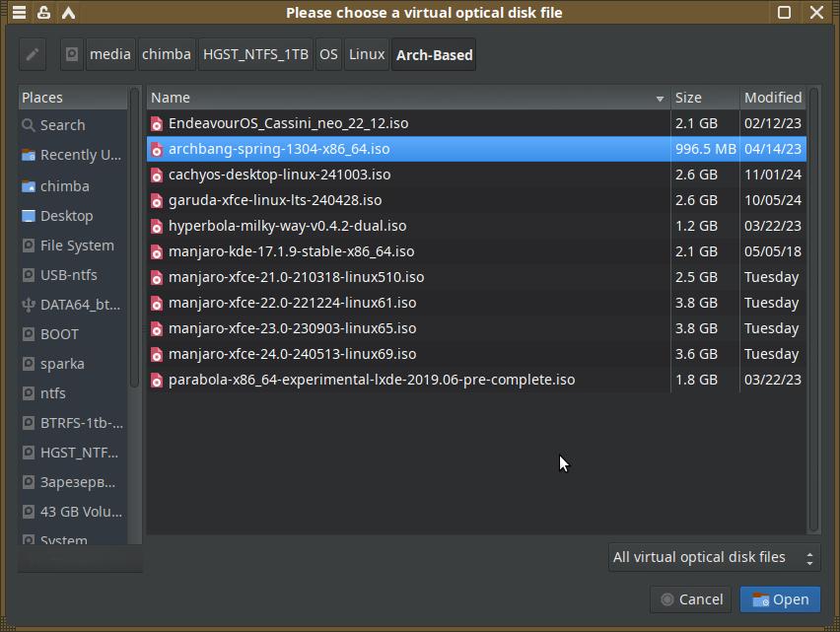The image size is (840, 632).
Task: Select manjaro-xfce-24.0-240513-linux69.iso
Action: pyautogui.click(x=476, y=355)
